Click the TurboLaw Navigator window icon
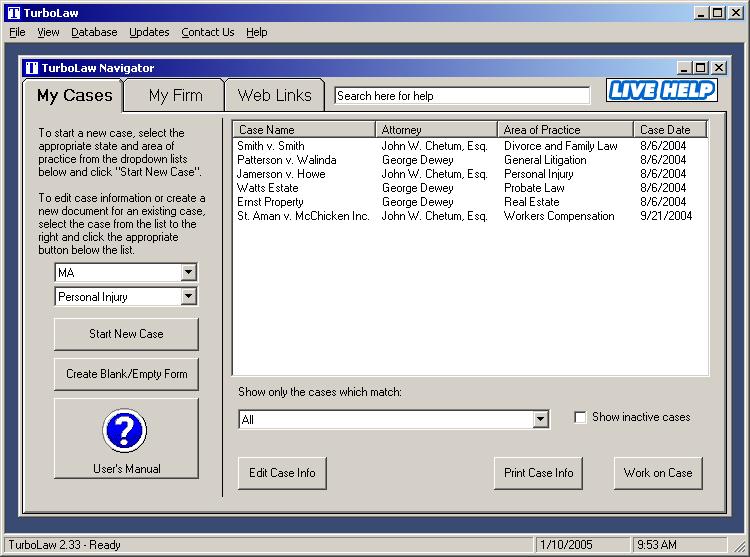Image resolution: width=750 pixels, height=557 pixels. point(32,68)
